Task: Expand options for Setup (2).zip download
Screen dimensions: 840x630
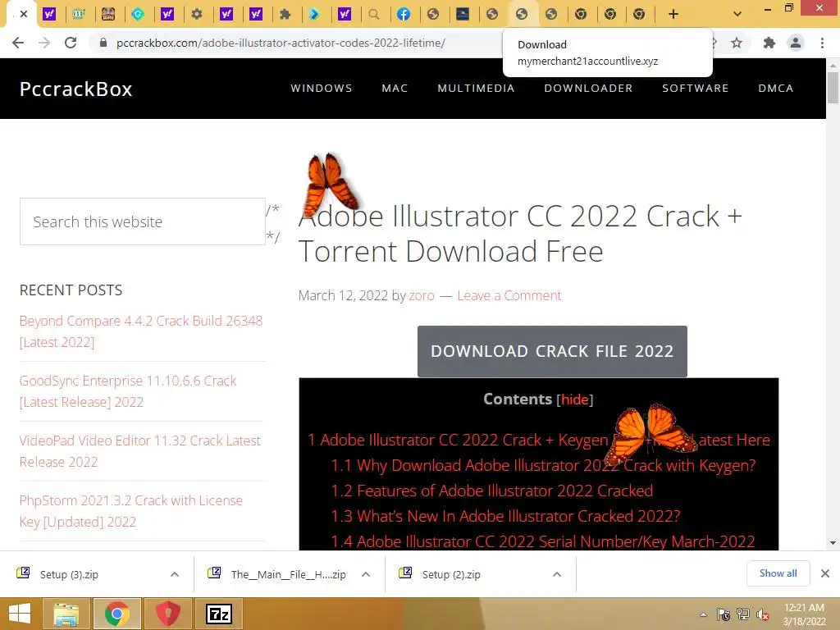Action: coord(557,574)
